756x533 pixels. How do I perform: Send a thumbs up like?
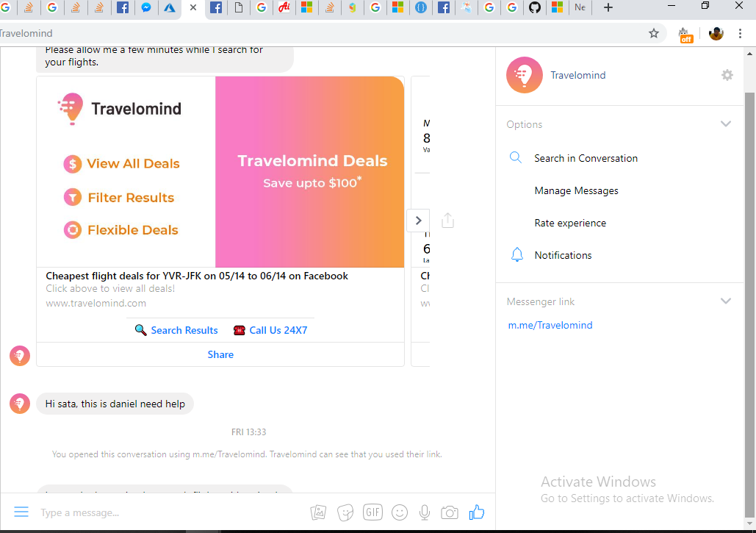(x=476, y=512)
